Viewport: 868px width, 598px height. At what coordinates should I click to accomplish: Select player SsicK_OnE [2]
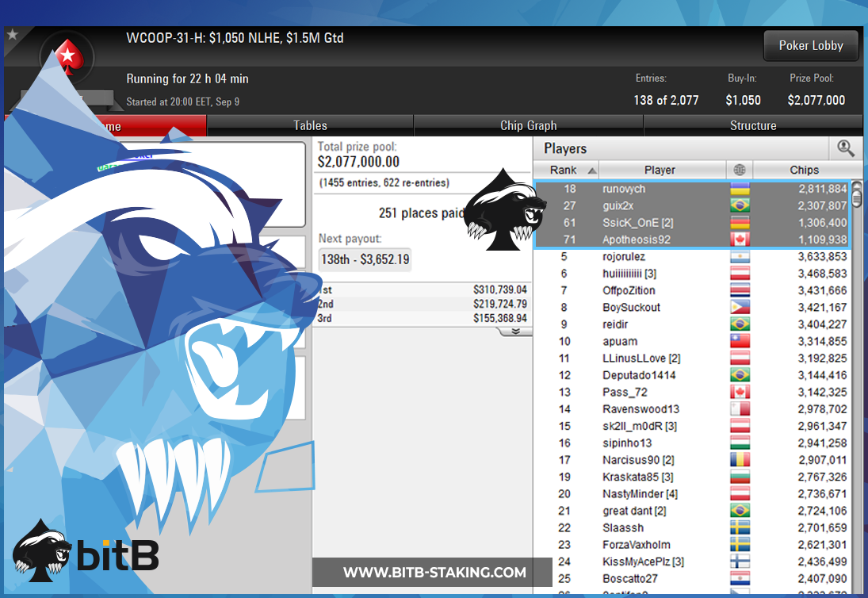[x=693, y=223]
